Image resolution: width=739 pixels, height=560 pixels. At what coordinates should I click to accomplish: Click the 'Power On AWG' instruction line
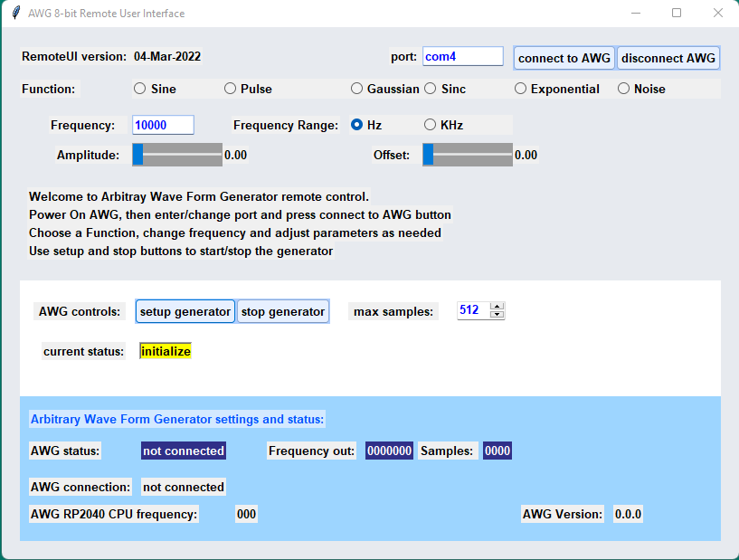240,214
